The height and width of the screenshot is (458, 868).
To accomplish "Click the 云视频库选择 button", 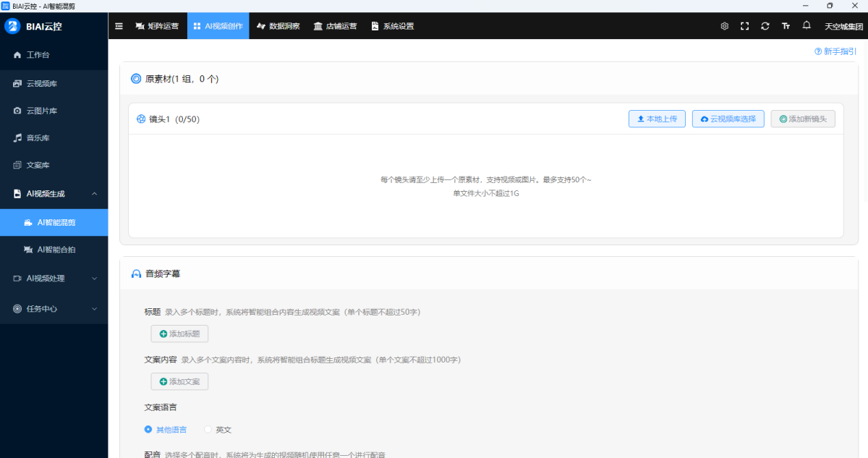I will click(728, 119).
